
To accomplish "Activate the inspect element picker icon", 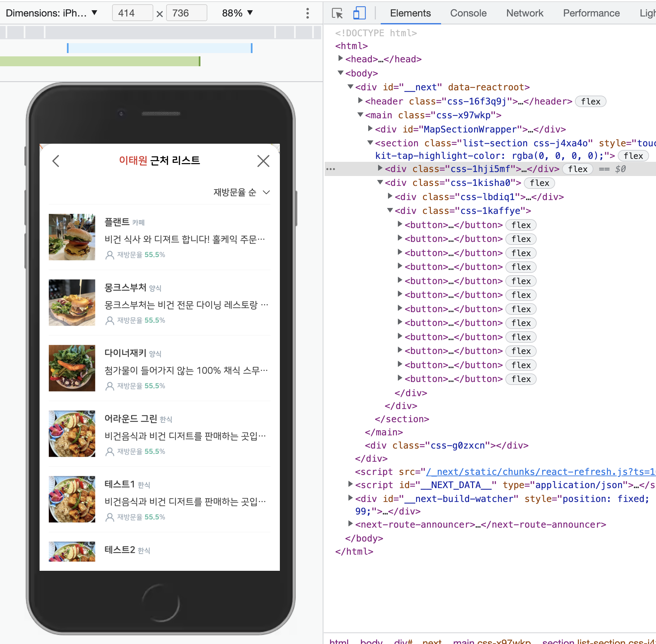I will click(337, 13).
